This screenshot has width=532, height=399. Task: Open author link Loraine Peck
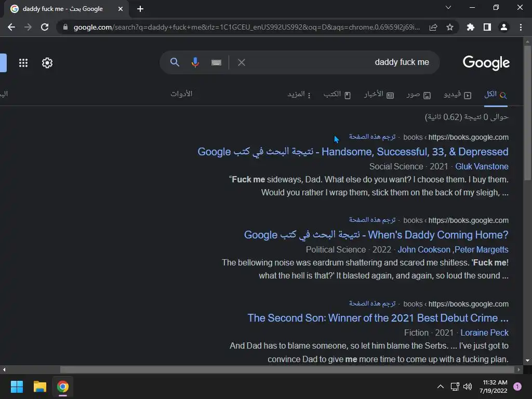pyautogui.click(x=485, y=333)
